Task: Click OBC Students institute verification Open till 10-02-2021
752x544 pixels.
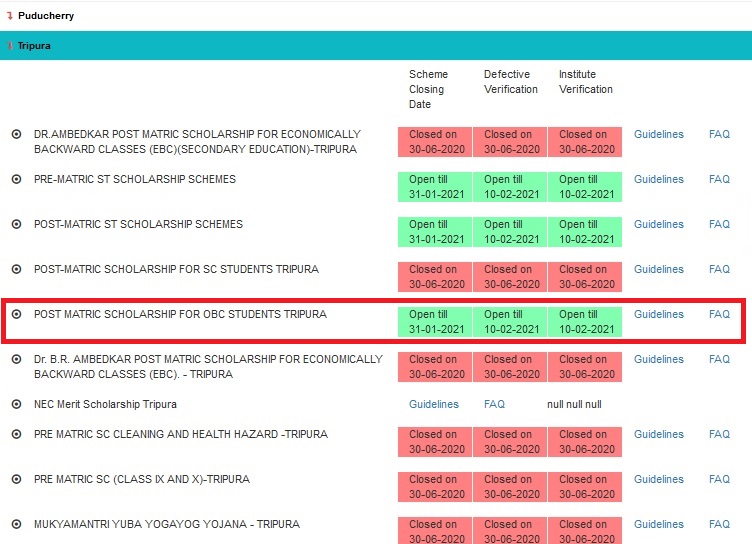Action: [585, 322]
